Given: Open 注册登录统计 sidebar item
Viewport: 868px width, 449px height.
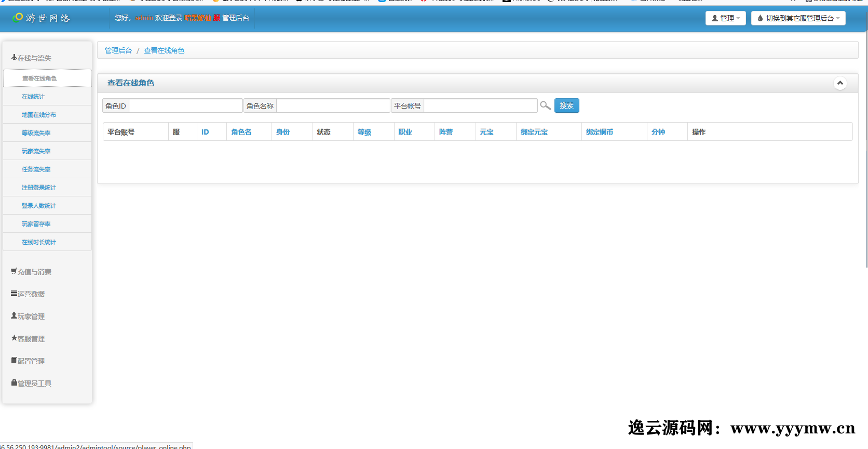Looking at the screenshot, I should tap(47, 188).
